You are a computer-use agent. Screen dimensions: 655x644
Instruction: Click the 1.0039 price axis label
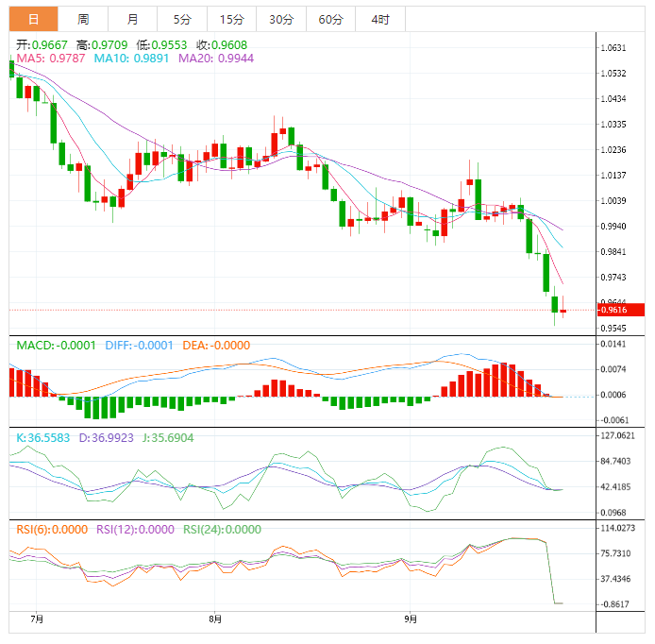click(x=613, y=200)
